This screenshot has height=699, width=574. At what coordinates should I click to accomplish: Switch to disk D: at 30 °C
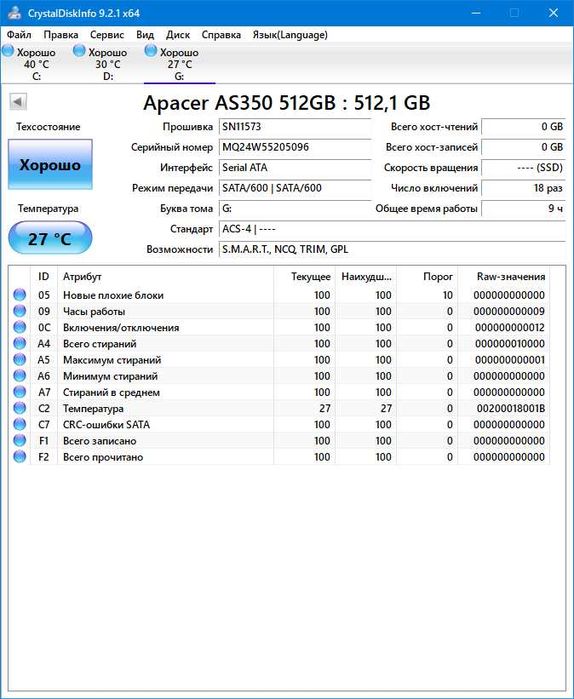[108, 64]
